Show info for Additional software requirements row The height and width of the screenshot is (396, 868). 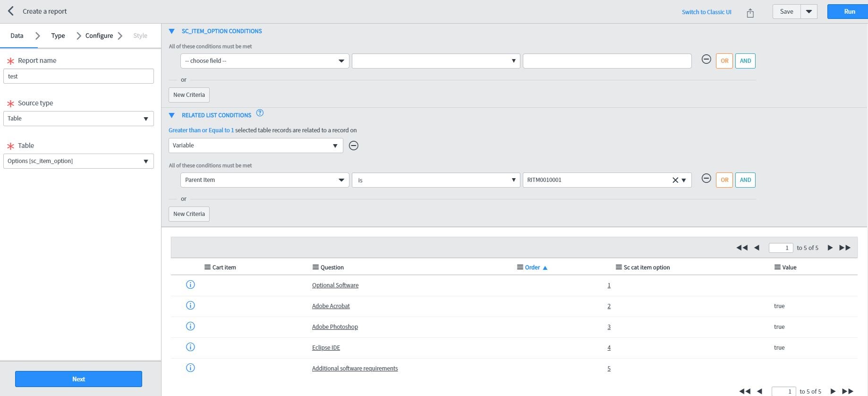[190, 368]
